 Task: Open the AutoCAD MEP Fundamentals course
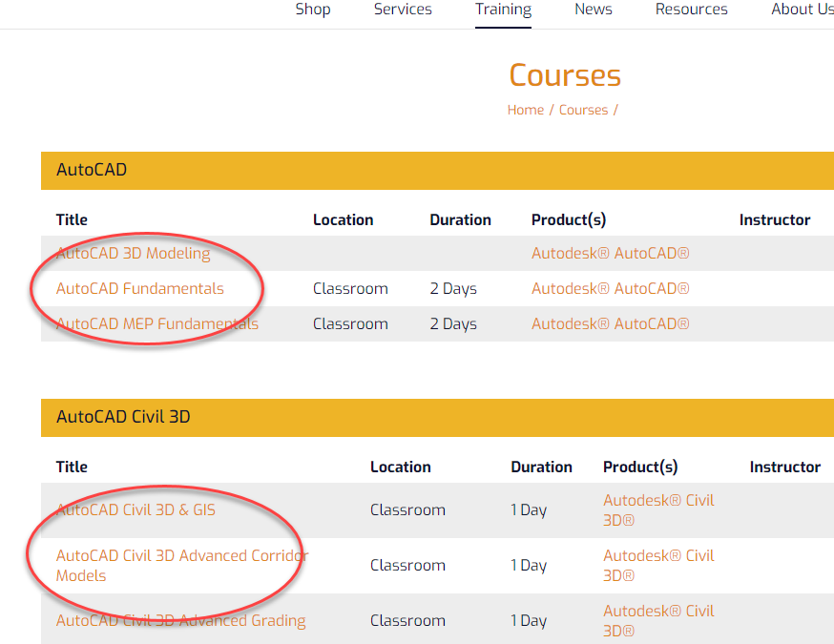(156, 323)
